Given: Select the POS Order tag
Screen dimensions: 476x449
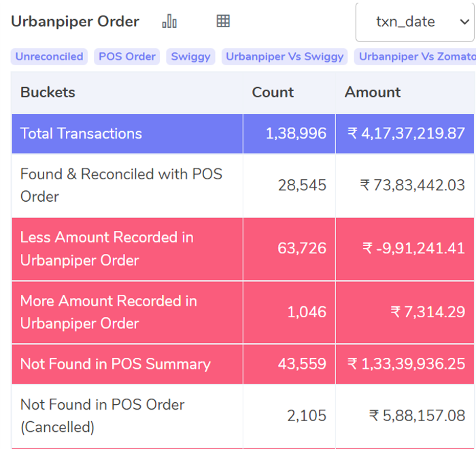Looking at the screenshot, I should tap(127, 56).
